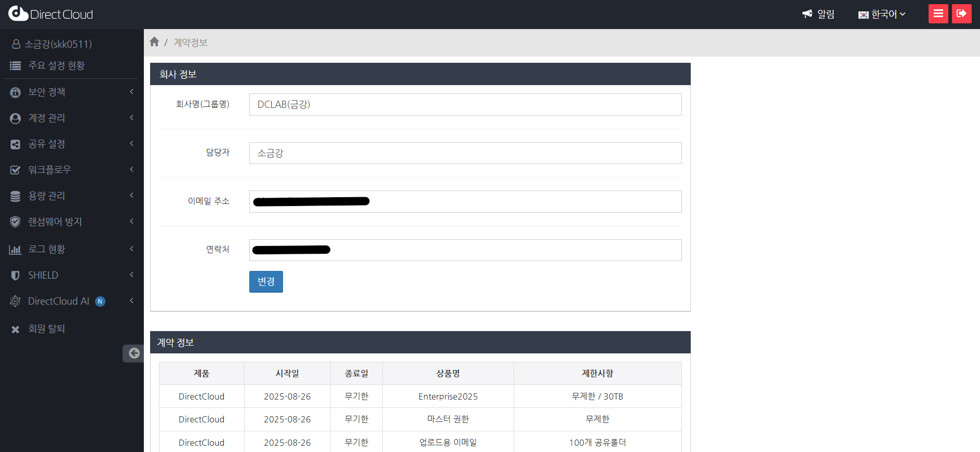980x452 pixels.
Task: Expand the 공유 설정 chevron
Action: pyautogui.click(x=132, y=144)
